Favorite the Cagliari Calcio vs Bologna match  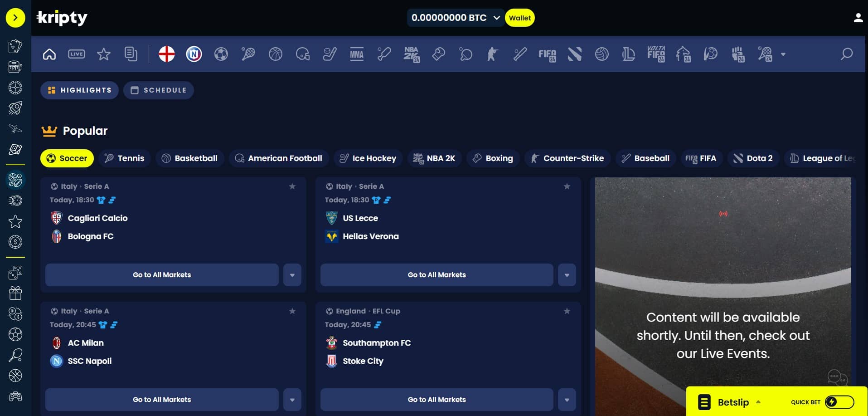tap(292, 186)
